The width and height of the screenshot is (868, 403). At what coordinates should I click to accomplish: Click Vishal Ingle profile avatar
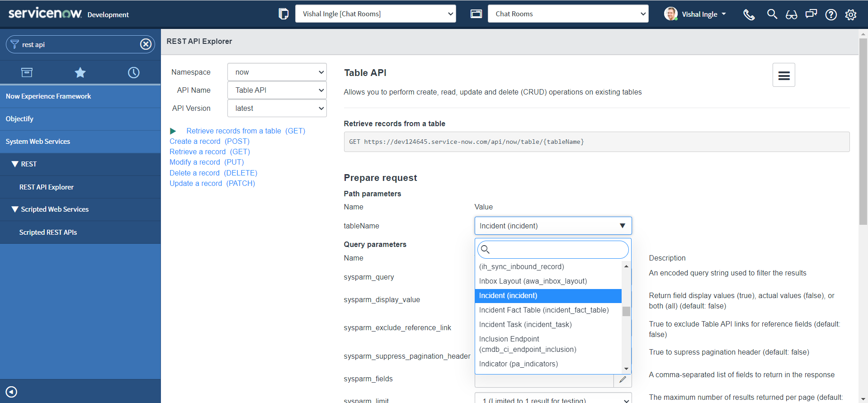(x=670, y=14)
